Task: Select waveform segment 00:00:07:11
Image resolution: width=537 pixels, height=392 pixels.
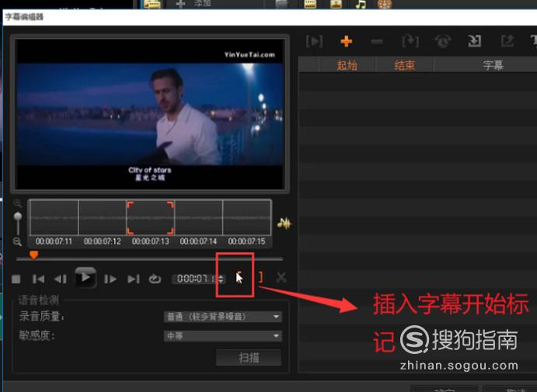Action: pyautogui.click(x=54, y=217)
